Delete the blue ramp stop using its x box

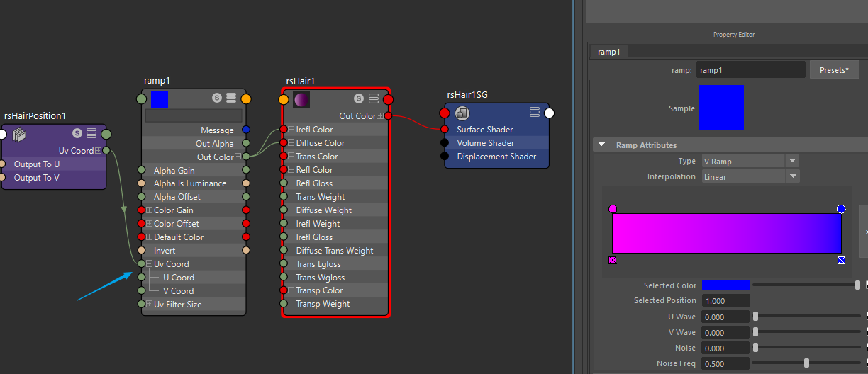click(841, 261)
